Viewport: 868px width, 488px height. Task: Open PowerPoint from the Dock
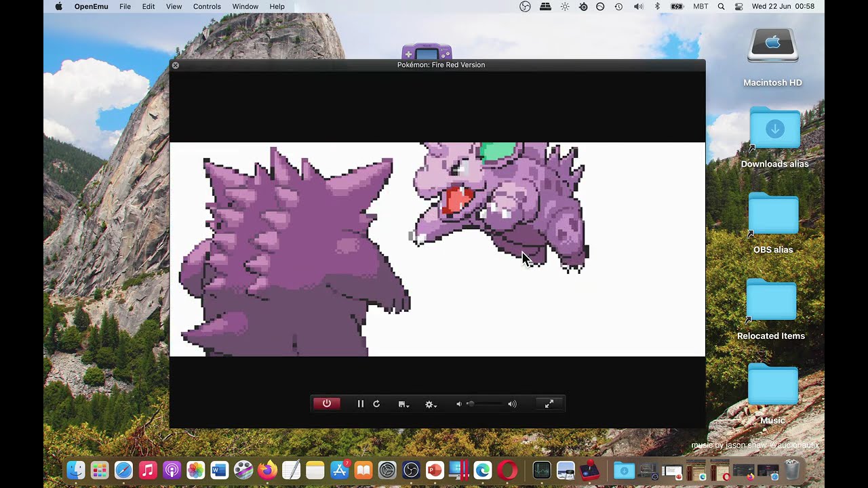pyautogui.click(x=435, y=470)
